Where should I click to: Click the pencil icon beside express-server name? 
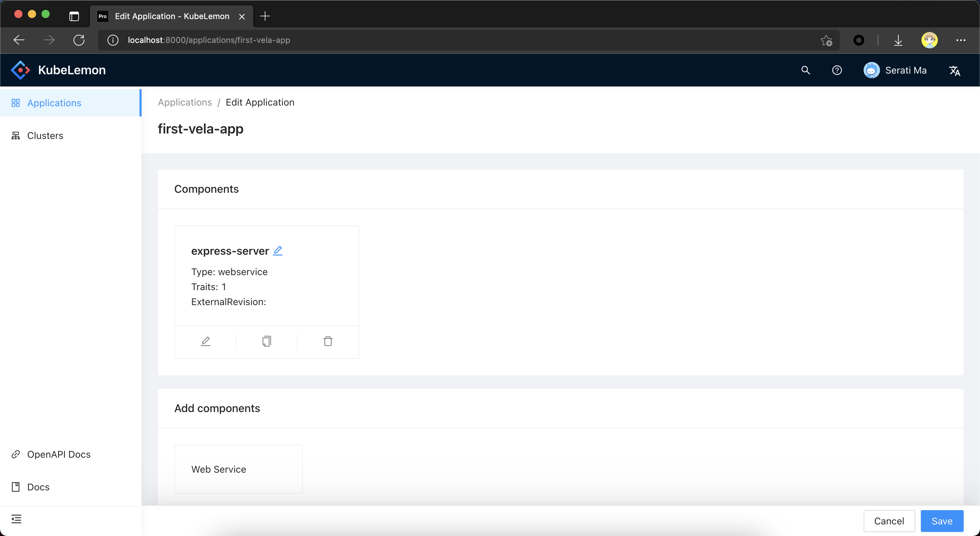pos(278,251)
